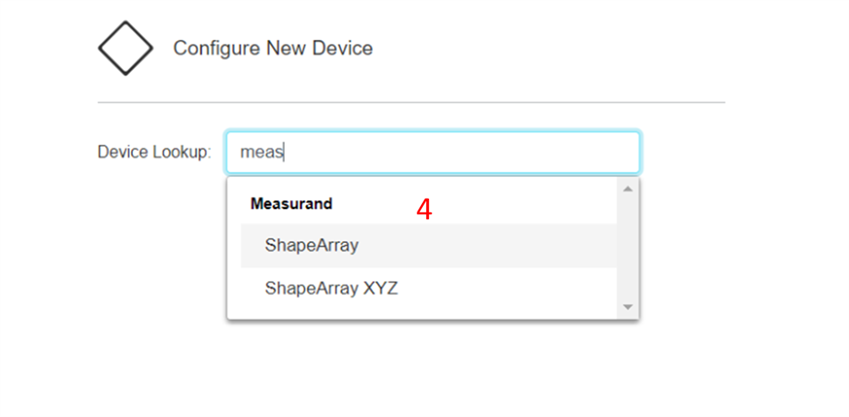The width and height of the screenshot is (849, 417).
Task: Pick the ShapeArray XYZ row below the highlighted row
Action: click(428, 289)
